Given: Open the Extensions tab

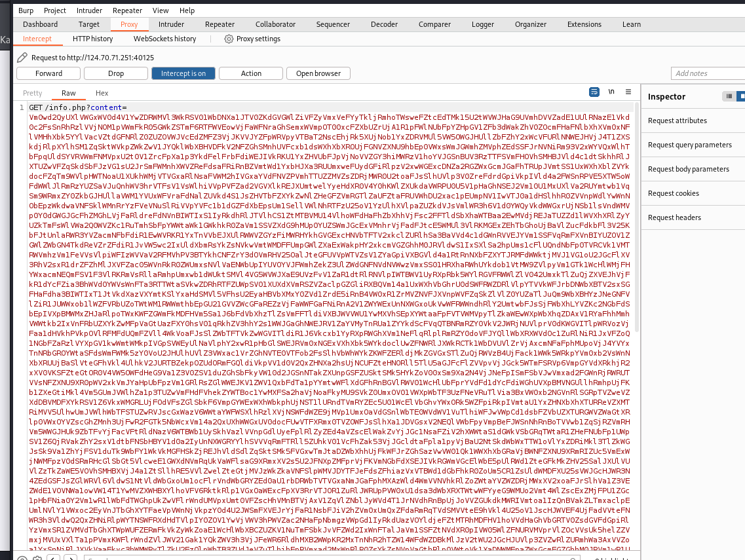Looking at the screenshot, I should point(584,24).
